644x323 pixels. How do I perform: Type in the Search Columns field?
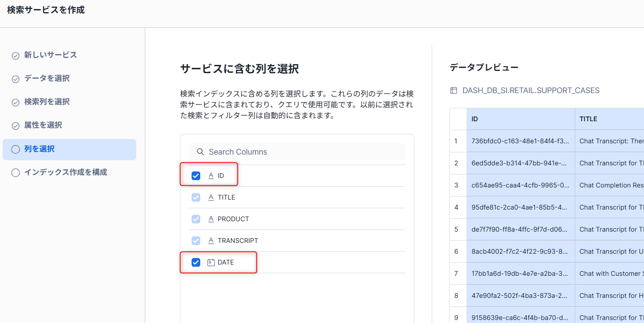point(303,152)
